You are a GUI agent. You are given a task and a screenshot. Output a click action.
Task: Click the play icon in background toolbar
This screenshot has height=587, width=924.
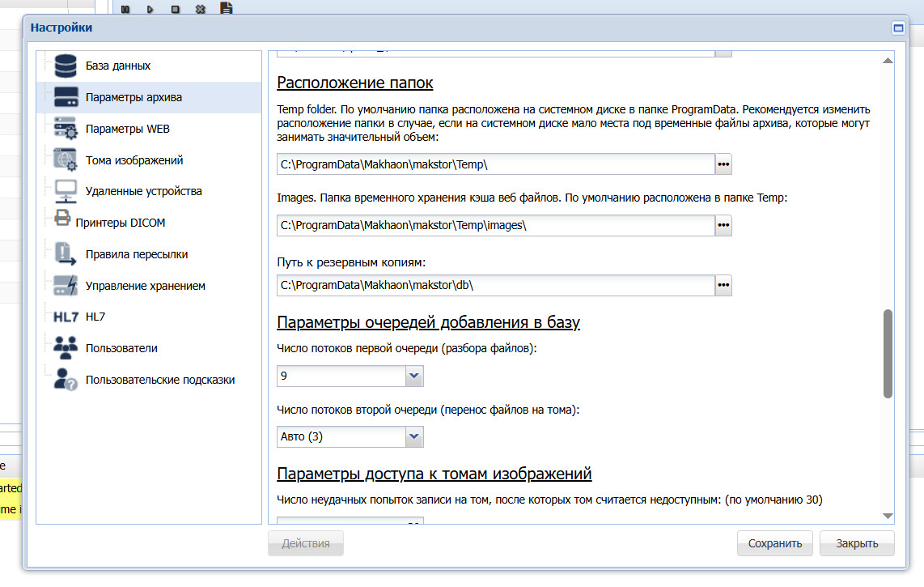150,9
